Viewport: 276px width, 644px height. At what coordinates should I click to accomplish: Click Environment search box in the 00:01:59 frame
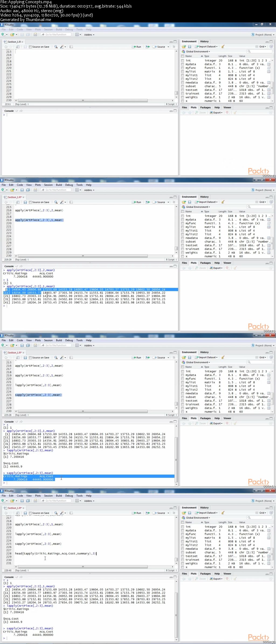click(x=259, y=362)
